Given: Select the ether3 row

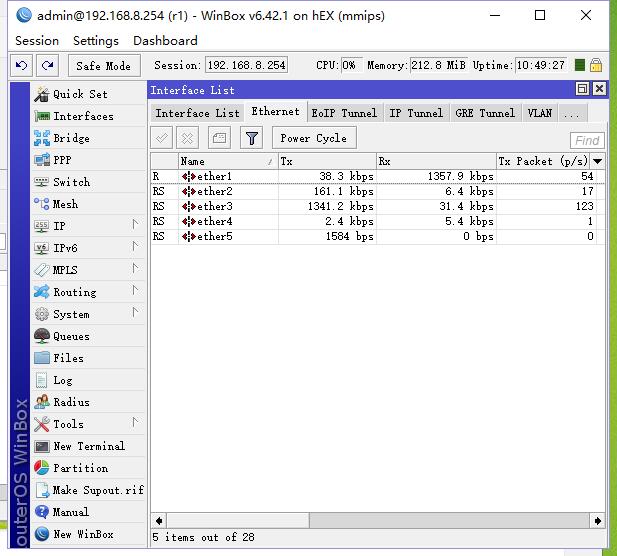Looking at the screenshot, I should point(377,206).
